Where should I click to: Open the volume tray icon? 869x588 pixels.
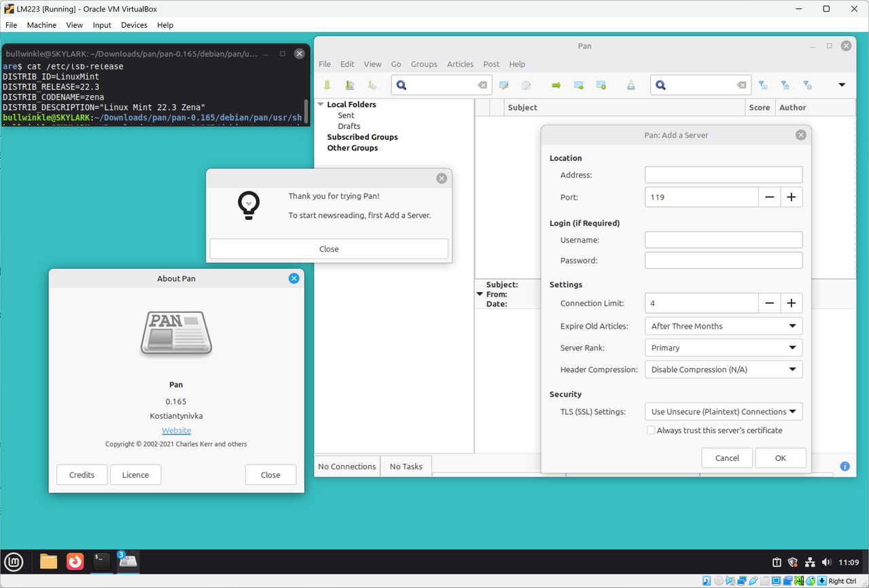pyautogui.click(x=827, y=562)
